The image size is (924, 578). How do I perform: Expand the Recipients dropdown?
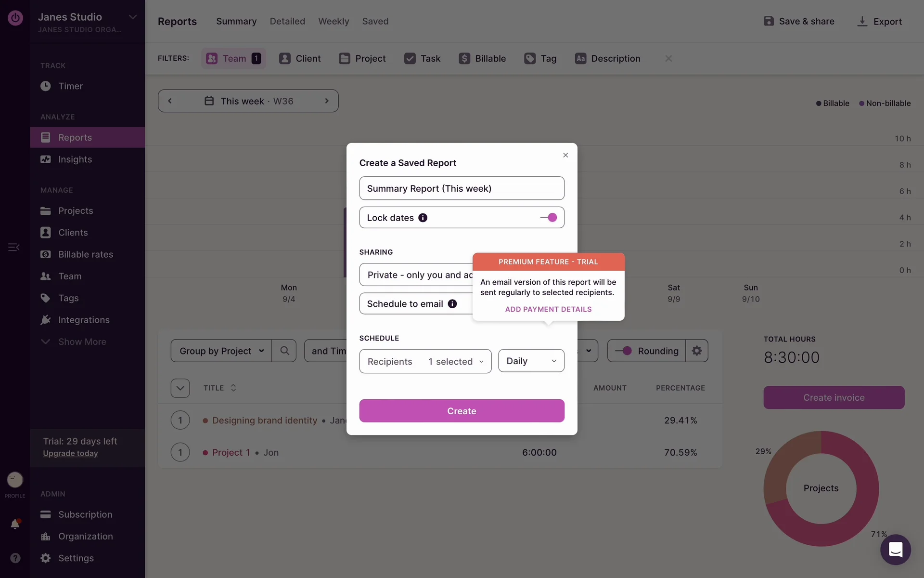click(x=425, y=361)
